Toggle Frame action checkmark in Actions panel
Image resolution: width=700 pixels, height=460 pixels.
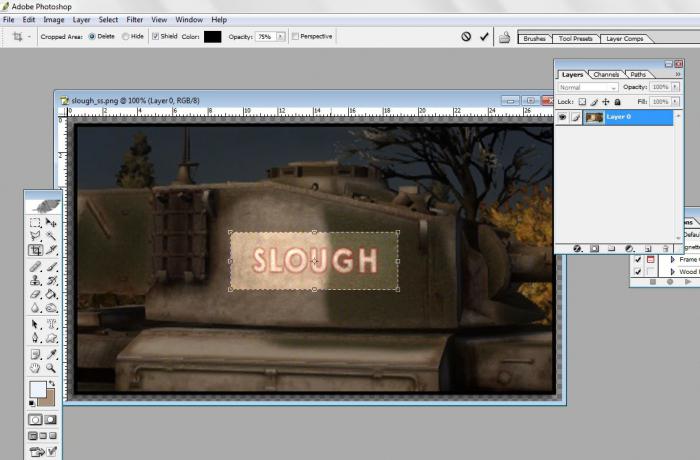pyautogui.click(x=638, y=259)
